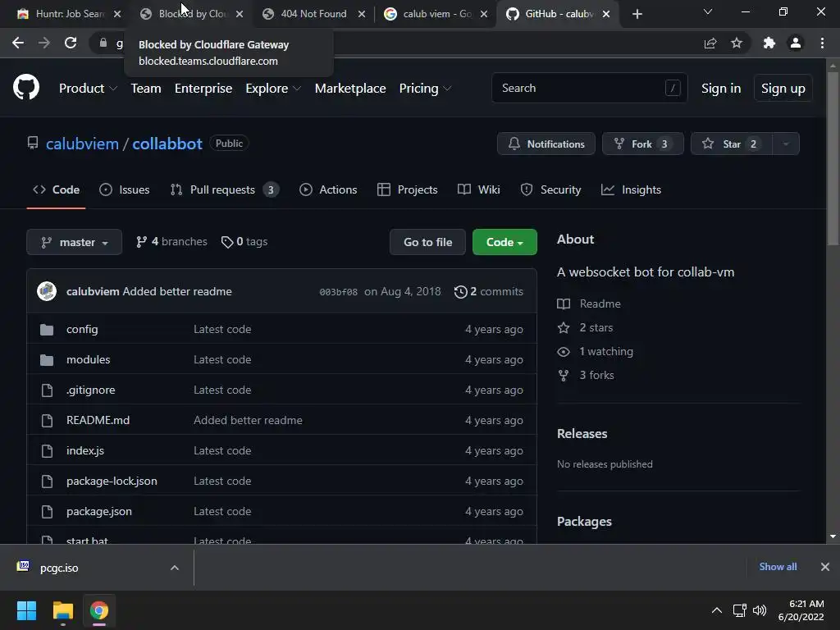Click the browser forward arrow
This screenshot has height=630, width=840.
pyautogui.click(x=44, y=43)
